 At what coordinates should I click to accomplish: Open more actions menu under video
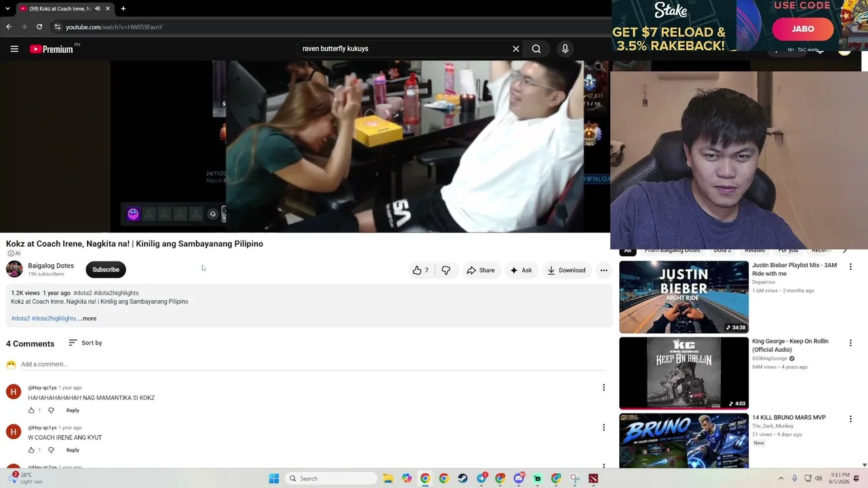tap(604, 270)
